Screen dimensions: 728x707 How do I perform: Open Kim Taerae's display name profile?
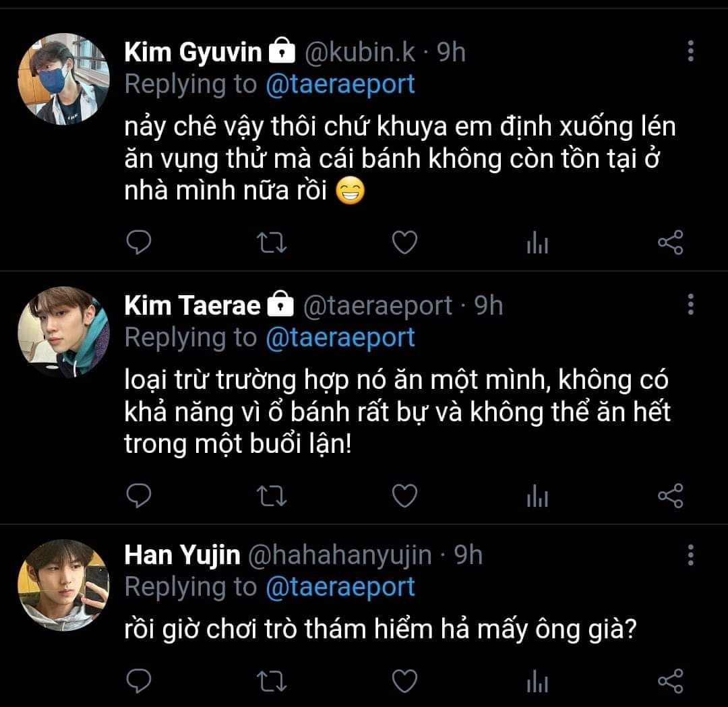(192, 306)
